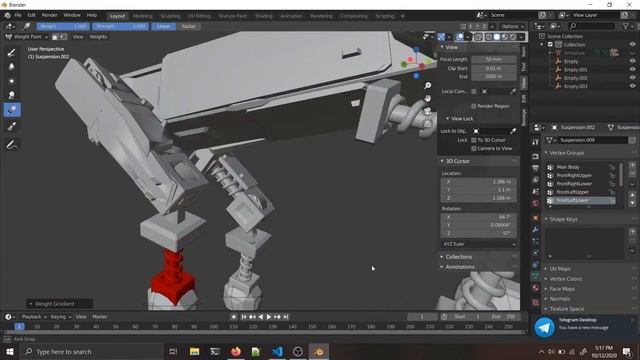Switch to the Sculpting workspace tab
640x360 pixels.
170,16
